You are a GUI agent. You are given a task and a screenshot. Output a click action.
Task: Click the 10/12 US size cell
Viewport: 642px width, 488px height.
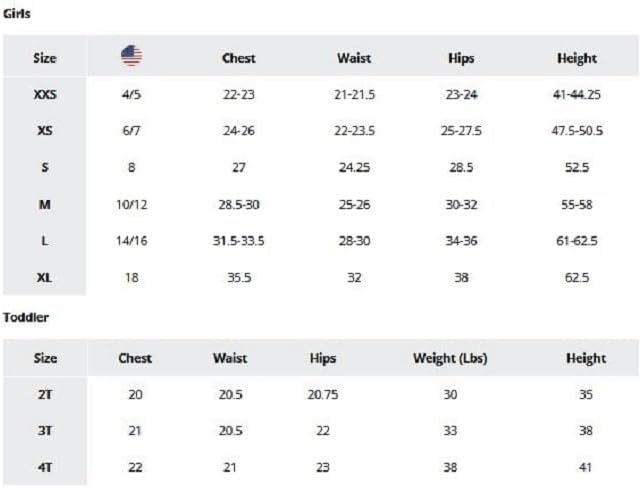point(131,204)
